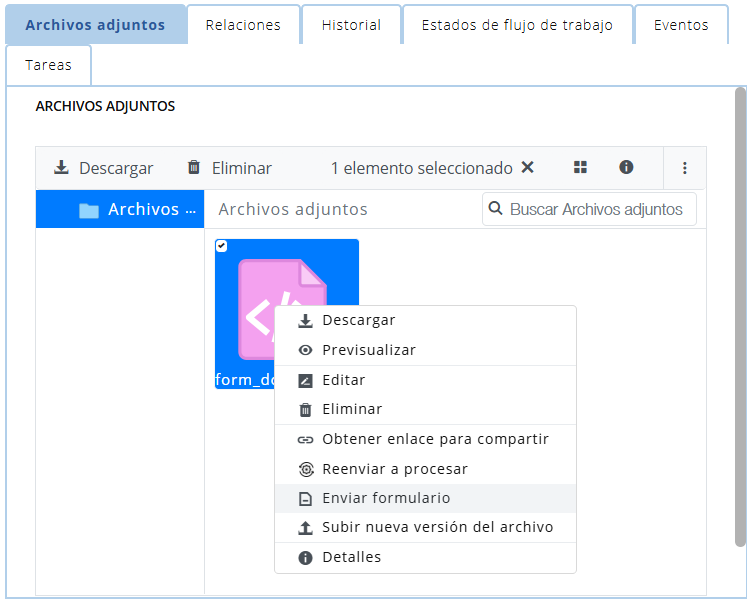747x602 pixels.
Task: Click the trash icon next to Eliminar in toolbar
Action: point(194,168)
